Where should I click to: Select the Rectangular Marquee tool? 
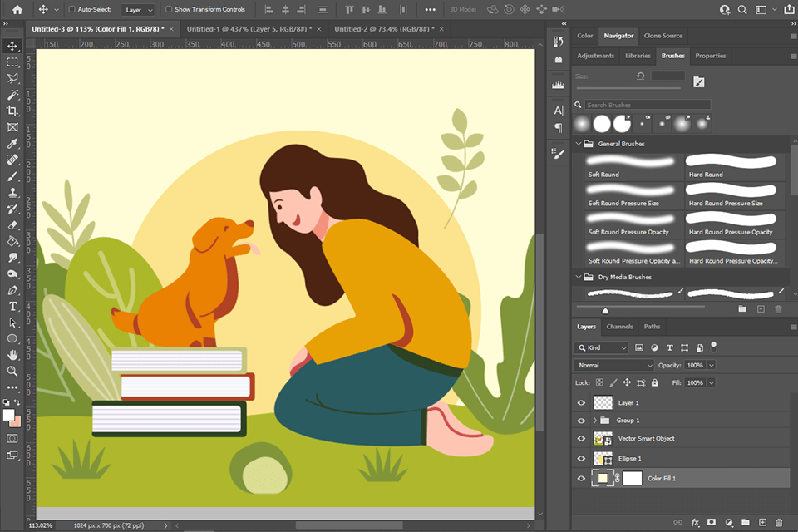click(x=12, y=62)
